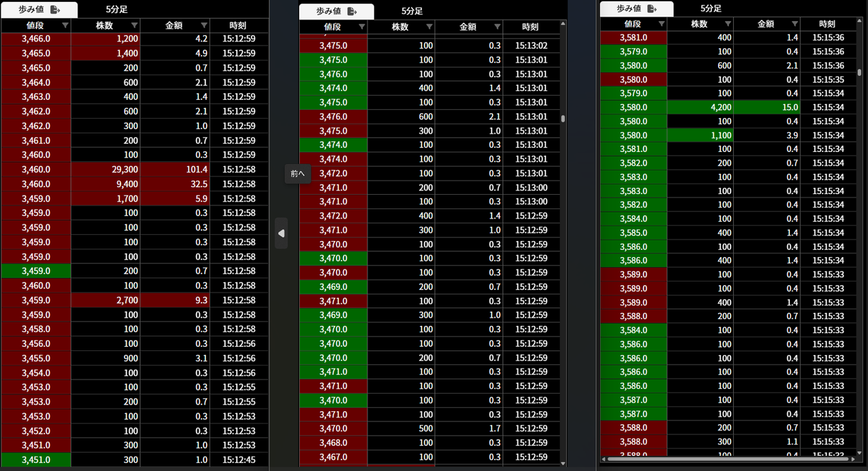Click the left-pointing arrow between left and middle panels
The width and height of the screenshot is (868, 471).
click(x=281, y=233)
